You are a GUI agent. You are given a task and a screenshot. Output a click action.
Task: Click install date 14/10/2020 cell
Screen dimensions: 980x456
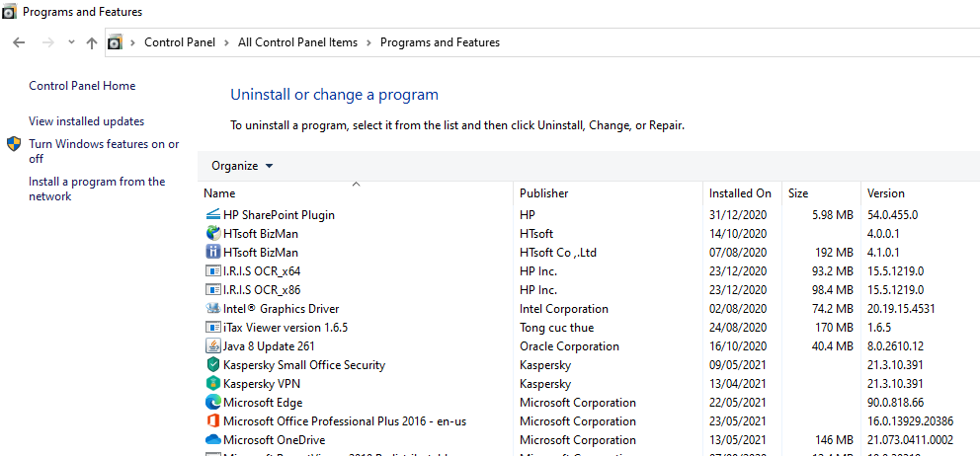[738, 234]
